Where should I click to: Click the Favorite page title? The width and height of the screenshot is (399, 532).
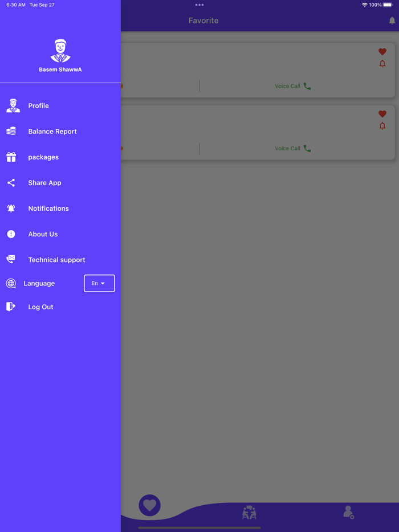click(203, 21)
